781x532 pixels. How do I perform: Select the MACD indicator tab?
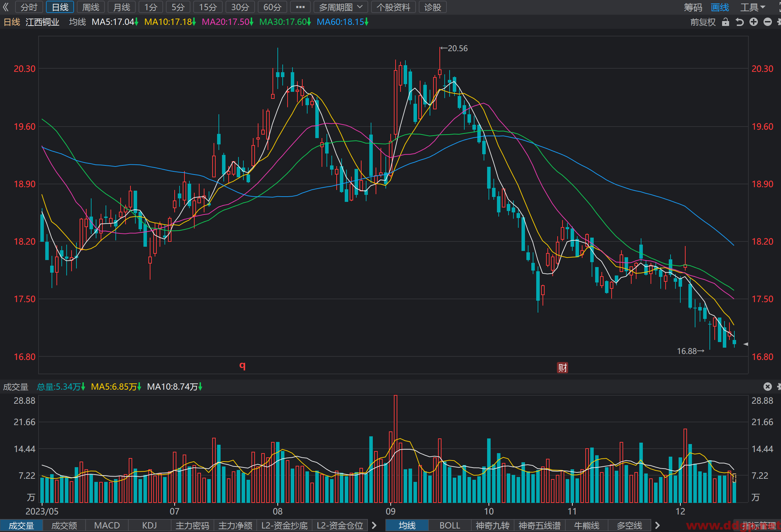[107, 525]
